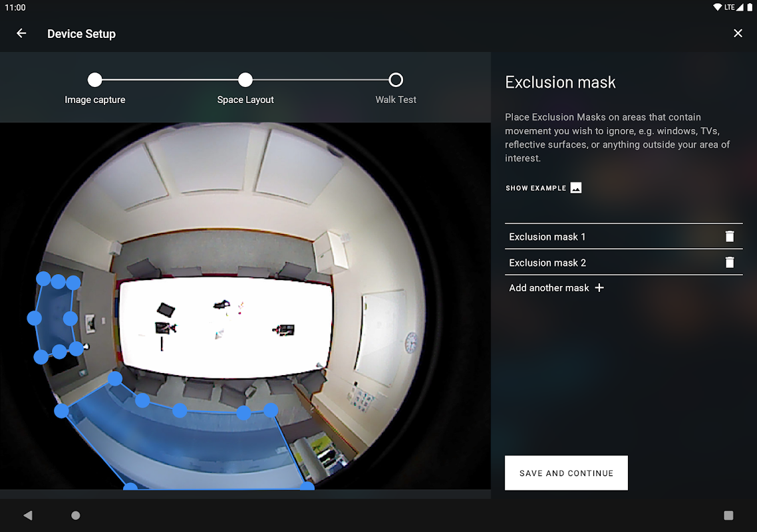This screenshot has width=757, height=532.
Task: Open the Show Example image icon
Action: (x=576, y=188)
